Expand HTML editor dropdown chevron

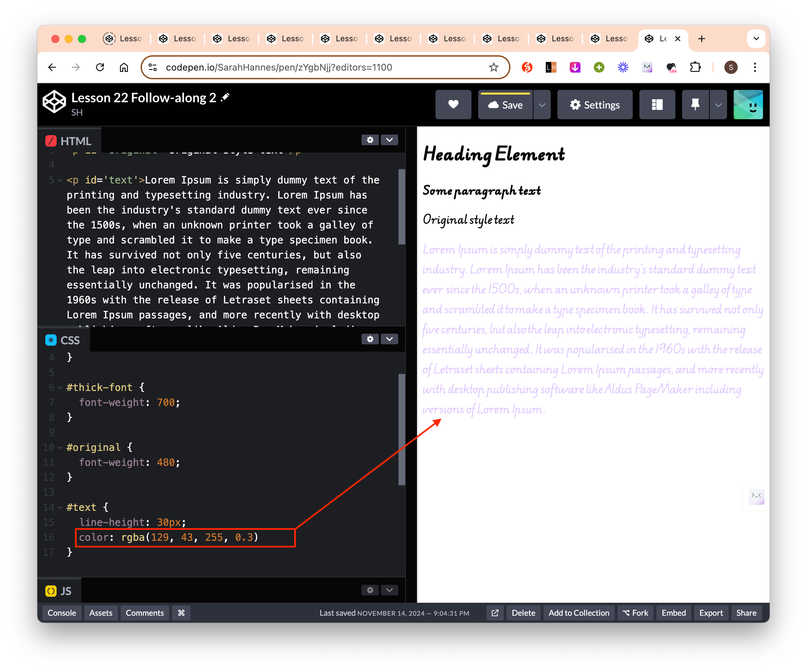[x=389, y=140]
